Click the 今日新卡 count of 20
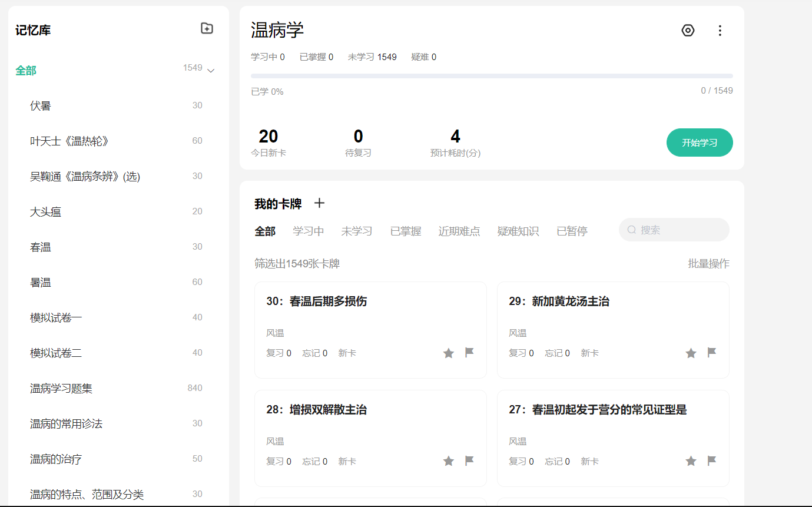This screenshot has width=812, height=507. point(268,137)
